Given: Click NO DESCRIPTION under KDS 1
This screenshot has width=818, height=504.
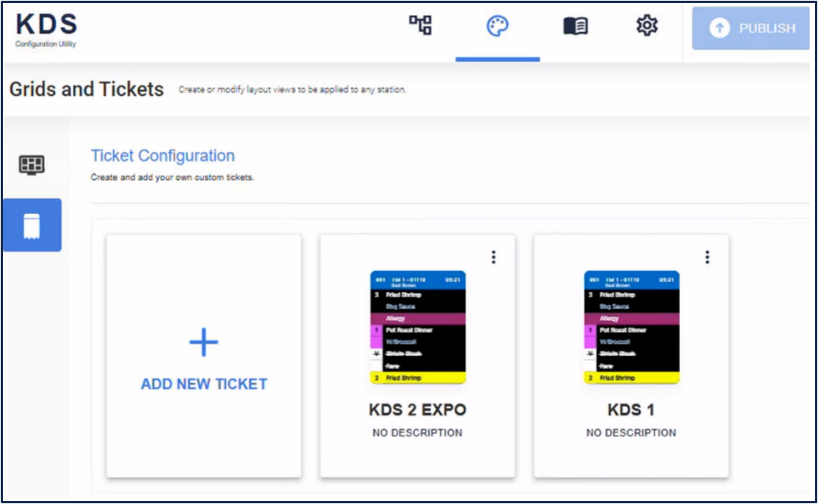Looking at the screenshot, I should [x=631, y=433].
